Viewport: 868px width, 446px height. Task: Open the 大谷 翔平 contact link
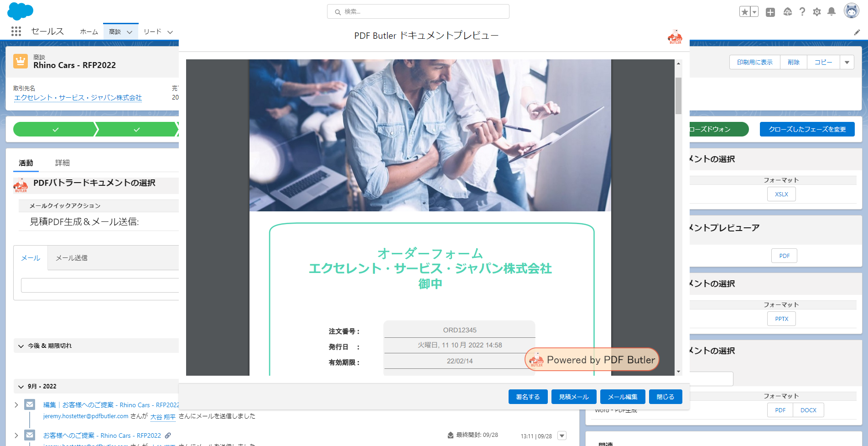tap(163, 417)
